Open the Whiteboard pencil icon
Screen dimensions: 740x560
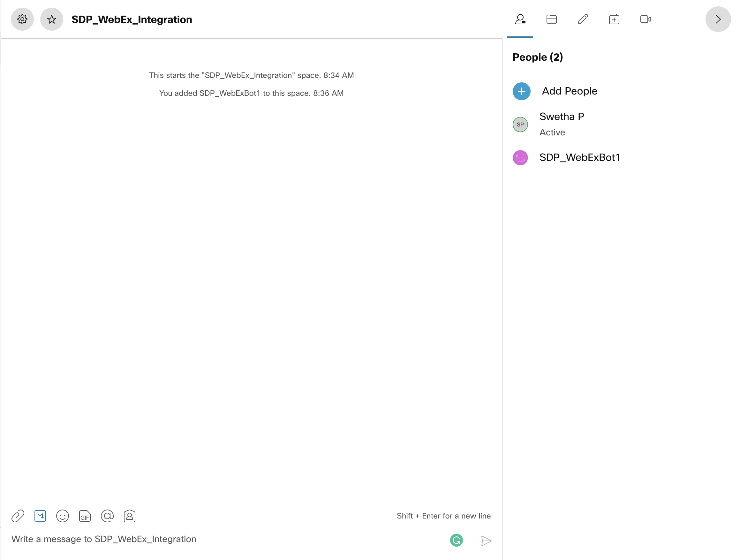583,19
